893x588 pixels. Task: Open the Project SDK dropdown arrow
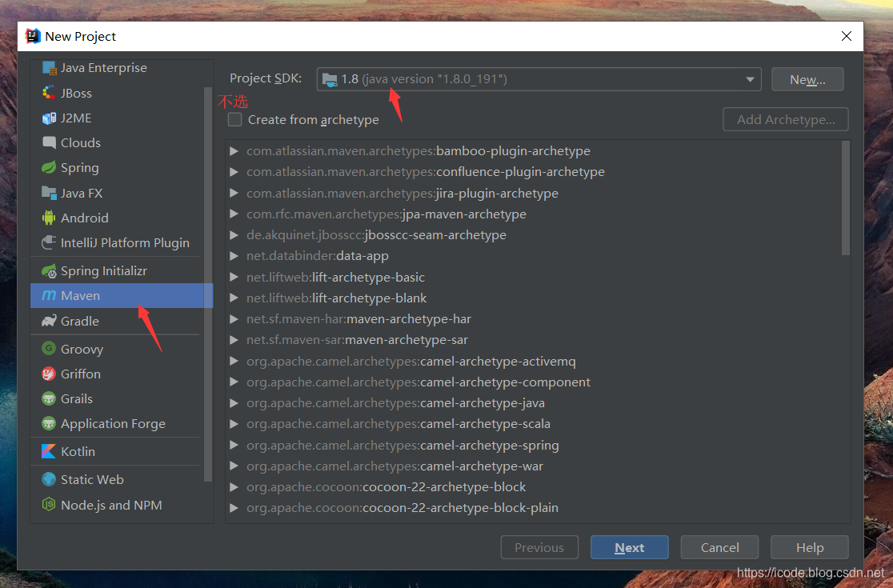[x=750, y=79]
